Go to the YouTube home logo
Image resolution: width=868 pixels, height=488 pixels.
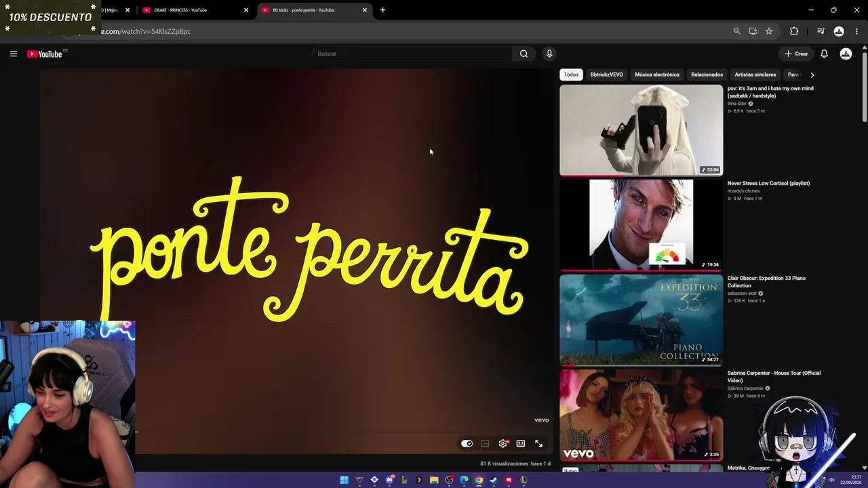pyautogui.click(x=45, y=54)
